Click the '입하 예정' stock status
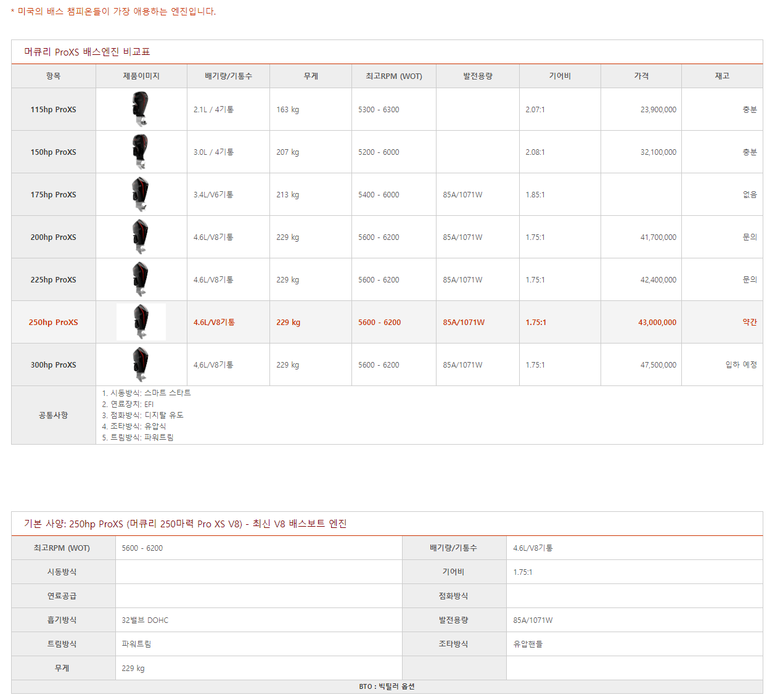This screenshot has height=700, width=767. pos(741,364)
